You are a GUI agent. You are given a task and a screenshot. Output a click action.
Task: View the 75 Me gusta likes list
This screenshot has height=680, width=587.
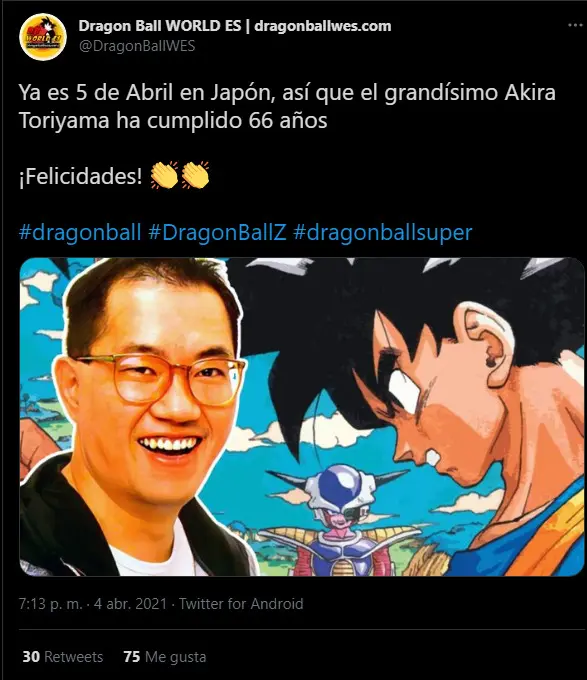coord(165,657)
